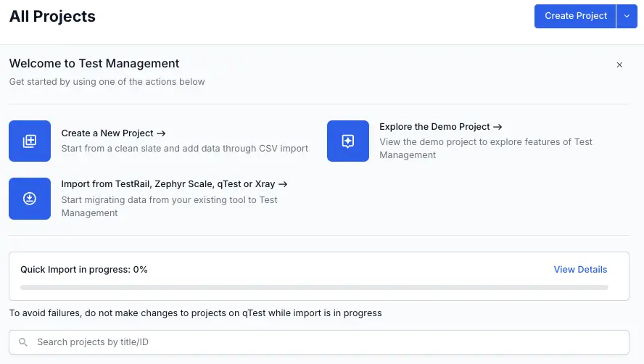Click the Create a New Project icon
This screenshot has height=364, width=644.
pyautogui.click(x=30, y=141)
